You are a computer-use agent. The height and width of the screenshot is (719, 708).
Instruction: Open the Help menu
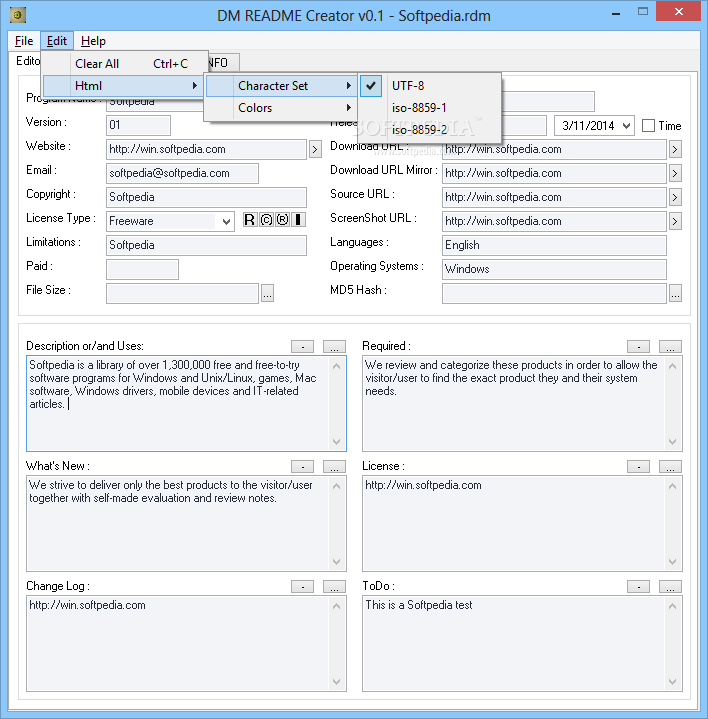click(93, 41)
